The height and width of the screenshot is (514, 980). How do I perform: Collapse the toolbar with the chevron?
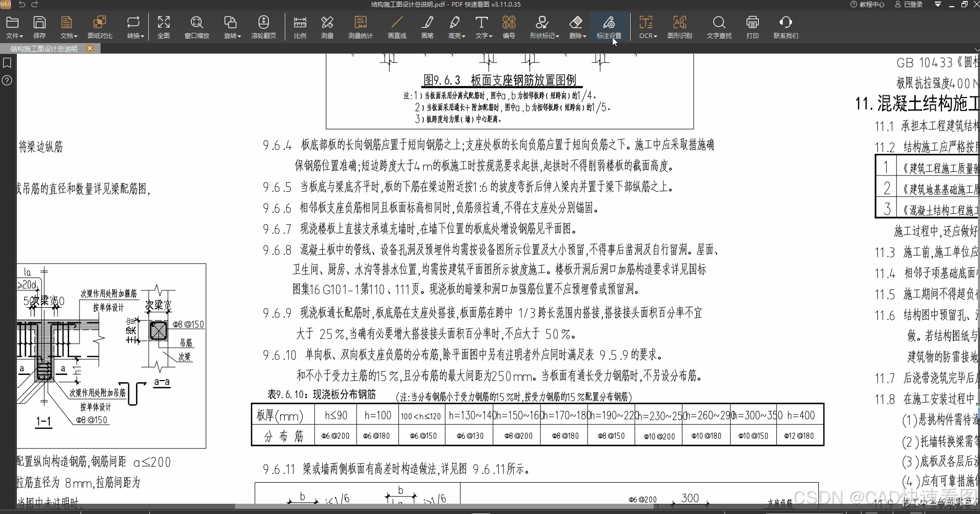pos(976,50)
